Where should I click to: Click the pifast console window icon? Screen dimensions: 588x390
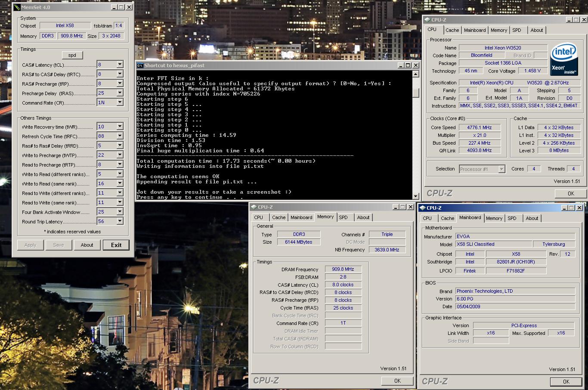click(x=140, y=65)
